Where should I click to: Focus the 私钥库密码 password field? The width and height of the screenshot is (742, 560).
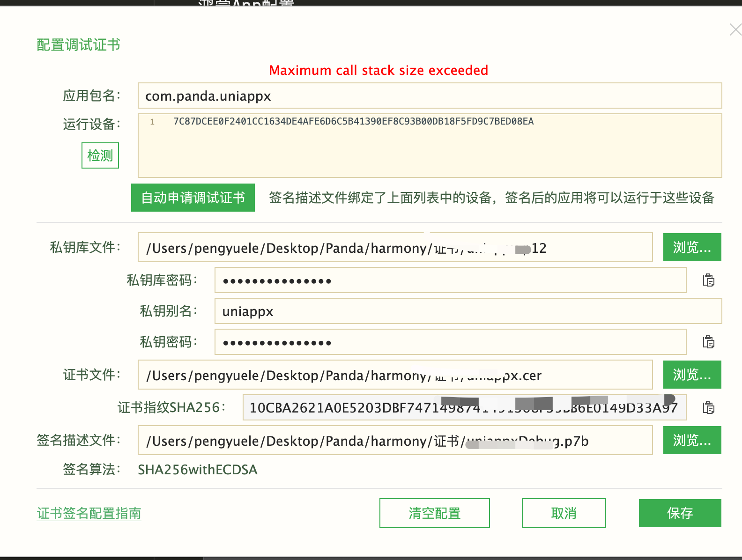point(450,280)
